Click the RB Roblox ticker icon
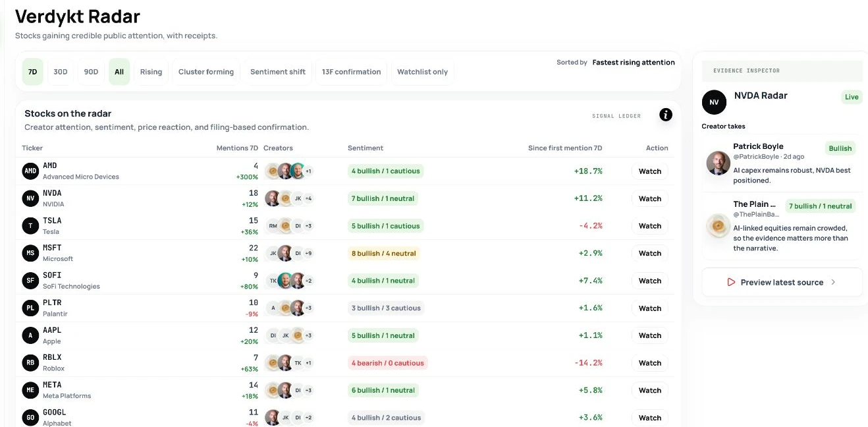868x427 pixels. tap(30, 363)
